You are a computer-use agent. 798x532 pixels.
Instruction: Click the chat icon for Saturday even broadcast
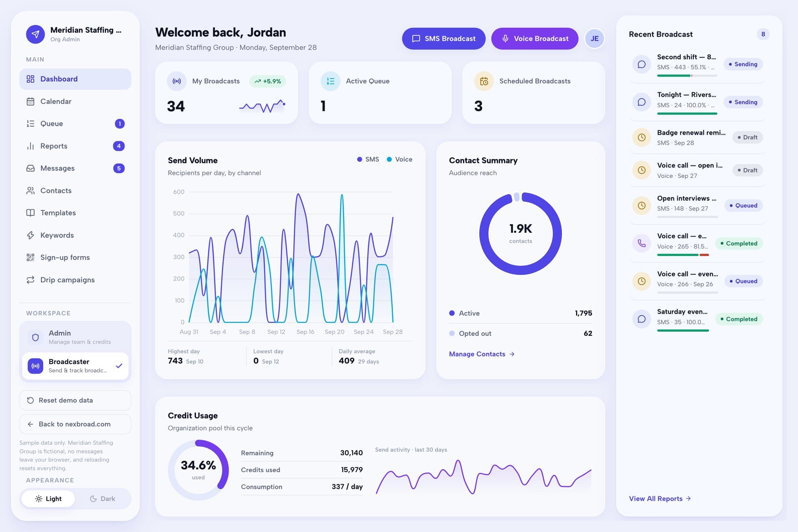point(641,319)
